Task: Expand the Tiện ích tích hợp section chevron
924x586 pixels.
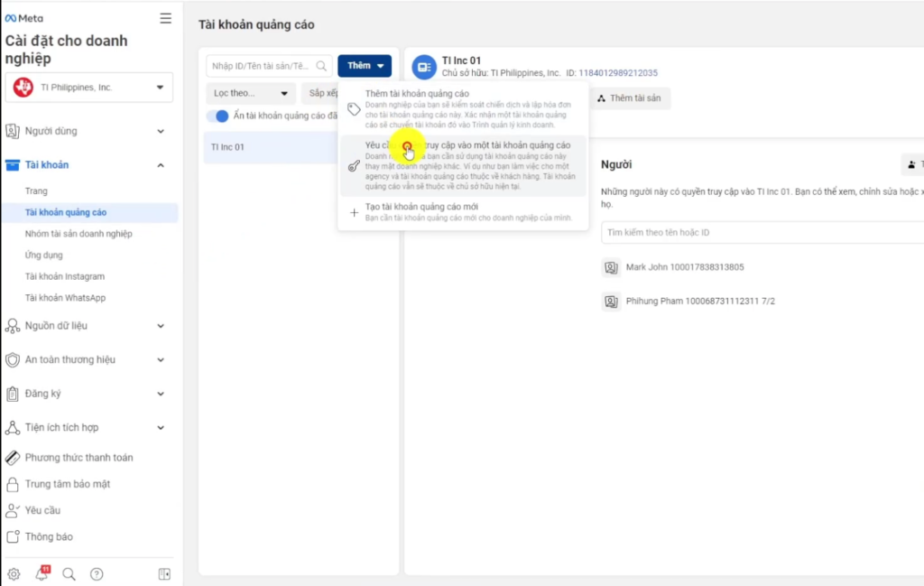Action: (x=161, y=427)
